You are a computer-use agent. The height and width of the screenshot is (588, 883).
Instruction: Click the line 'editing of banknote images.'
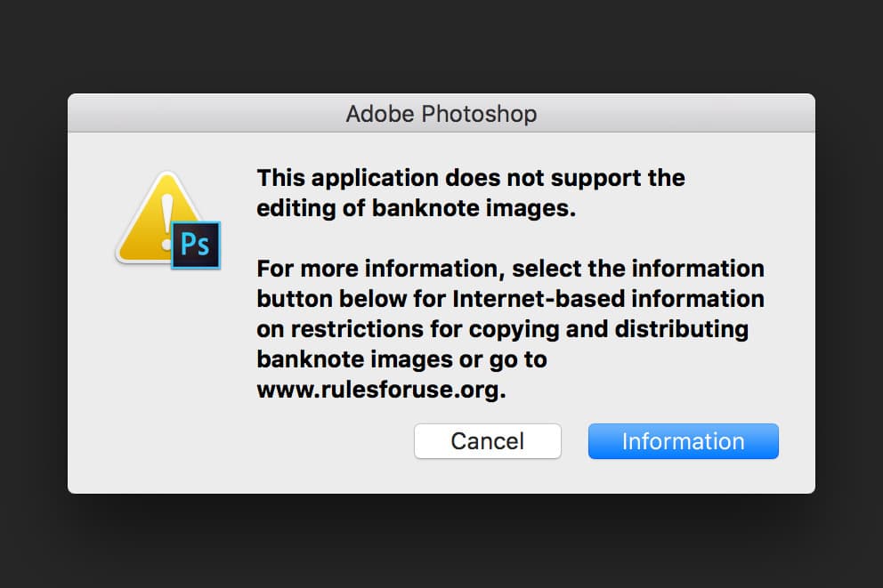417,208
